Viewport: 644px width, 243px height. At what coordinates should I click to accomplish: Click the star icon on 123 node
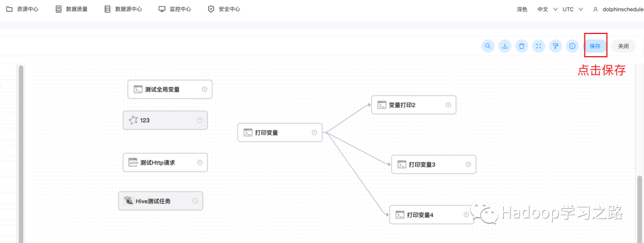click(133, 120)
